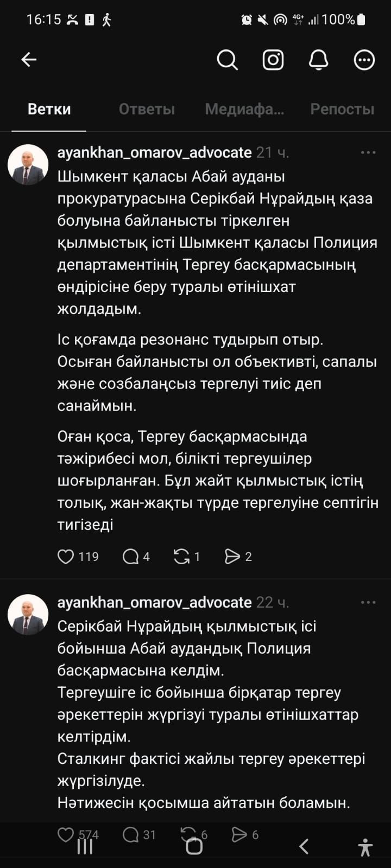391x868 pixels.
Task: Switch to the Медиафайлы tab
Action: point(244,109)
